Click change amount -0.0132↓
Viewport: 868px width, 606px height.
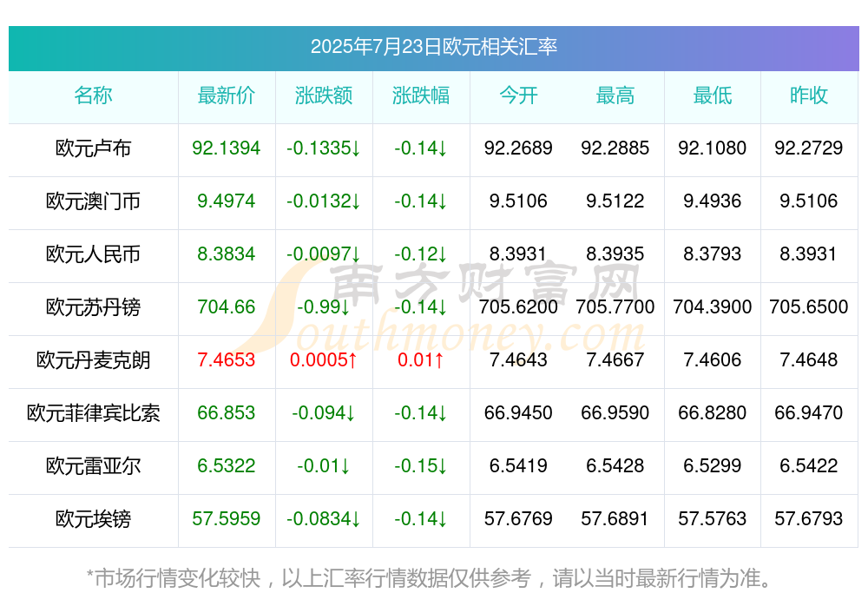[323, 201]
